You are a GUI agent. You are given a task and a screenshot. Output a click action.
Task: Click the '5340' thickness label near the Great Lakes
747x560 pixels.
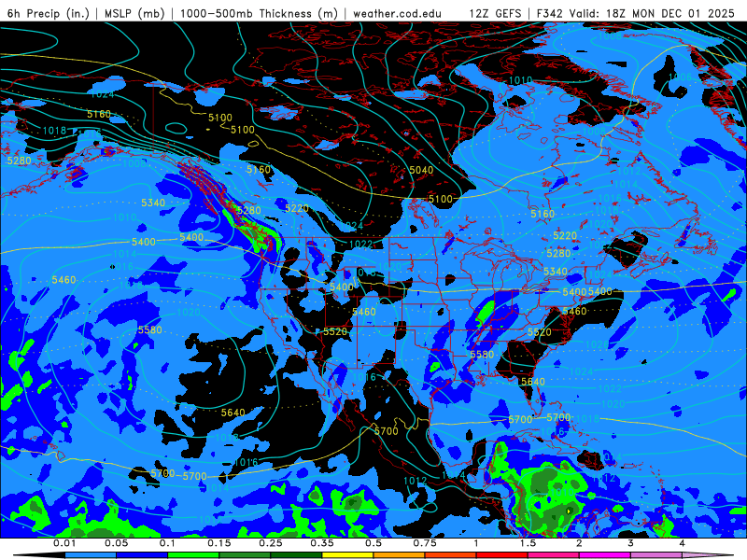click(x=556, y=272)
